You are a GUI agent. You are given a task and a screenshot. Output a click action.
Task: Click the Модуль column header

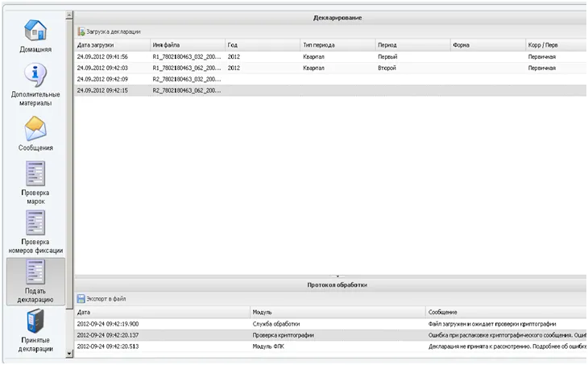tap(337, 312)
